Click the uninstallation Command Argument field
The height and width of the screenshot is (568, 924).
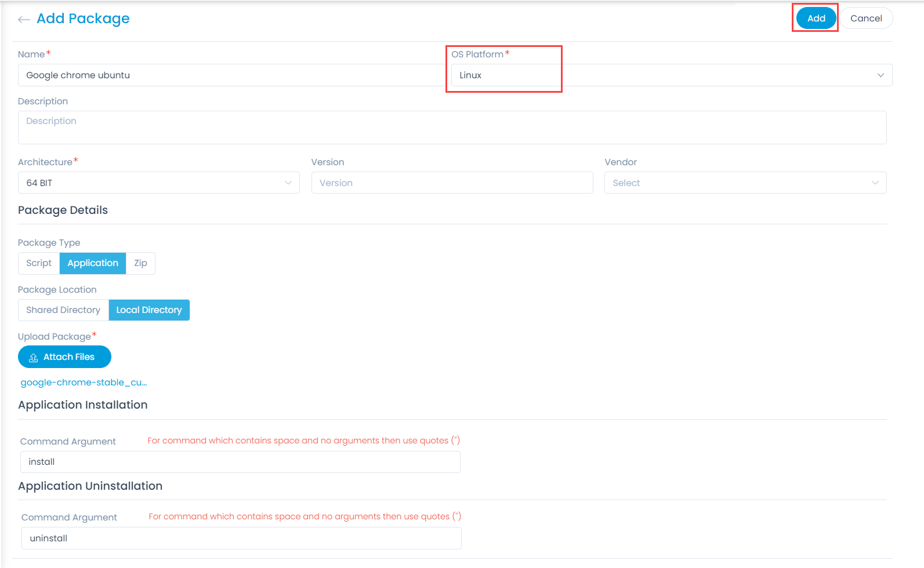(241, 538)
